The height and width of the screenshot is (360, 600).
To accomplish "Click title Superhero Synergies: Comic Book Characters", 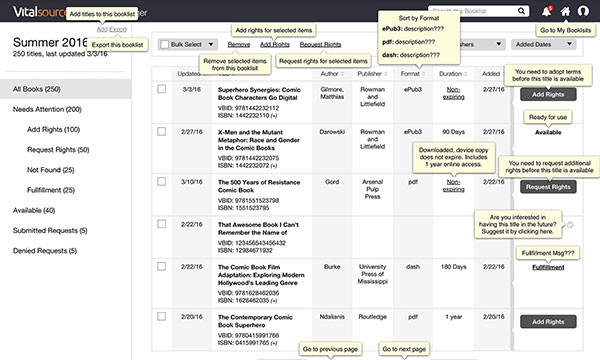I will click(x=259, y=94).
